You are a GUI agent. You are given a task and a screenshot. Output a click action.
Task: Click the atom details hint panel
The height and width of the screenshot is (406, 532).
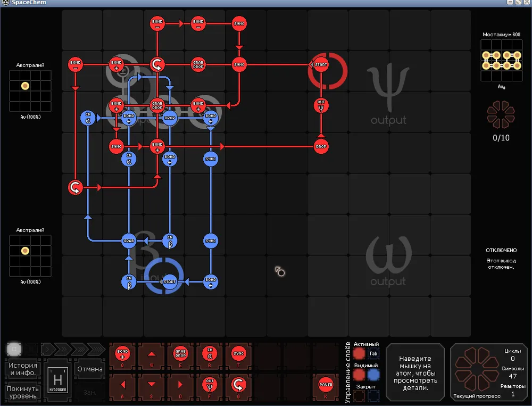415,372
